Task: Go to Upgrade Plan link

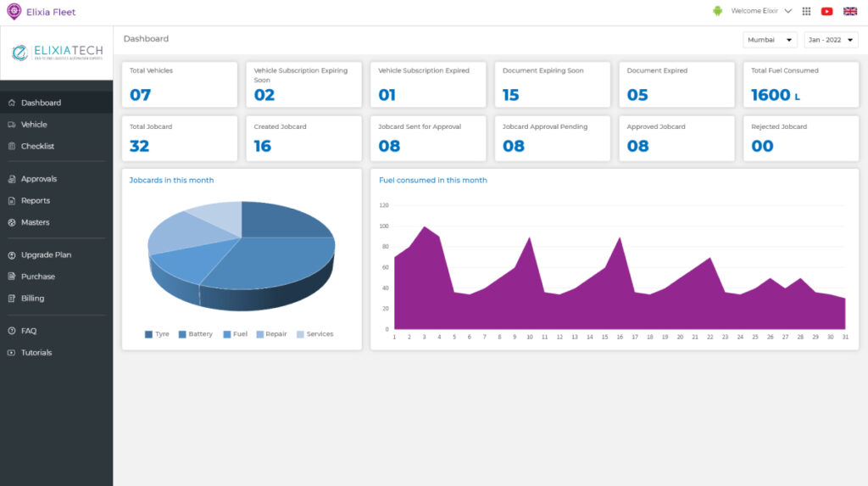Action: (46, 255)
